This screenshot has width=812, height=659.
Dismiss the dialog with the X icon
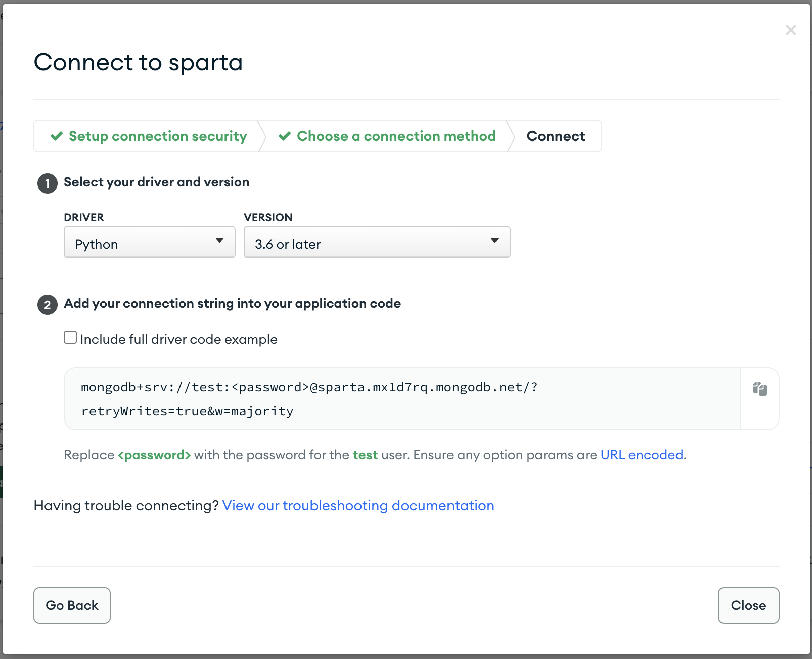pyautogui.click(x=791, y=30)
